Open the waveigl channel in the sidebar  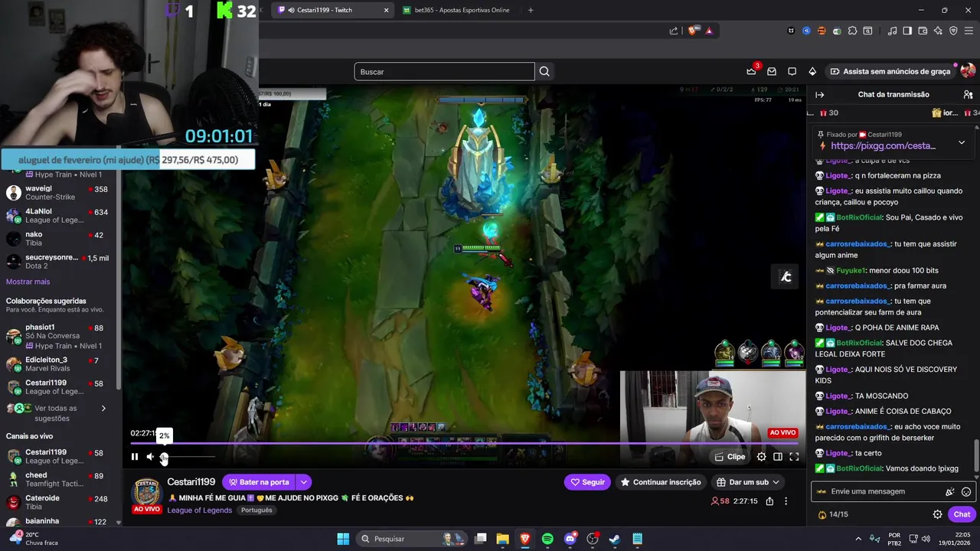tap(57, 193)
